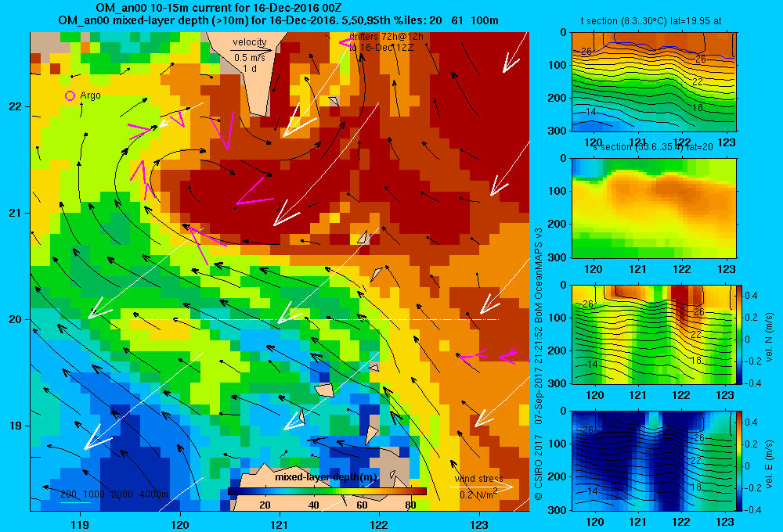Click latitude label '20' on map axis

pyautogui.click(x=15, y=319)
